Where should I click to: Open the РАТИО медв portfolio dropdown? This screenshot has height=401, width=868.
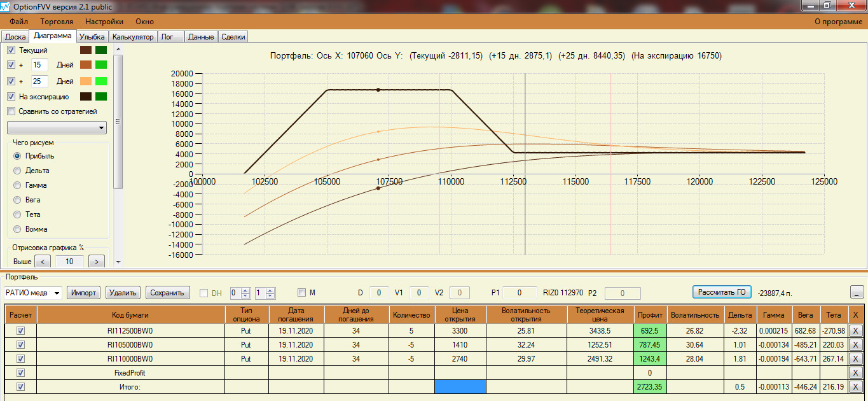32,293
